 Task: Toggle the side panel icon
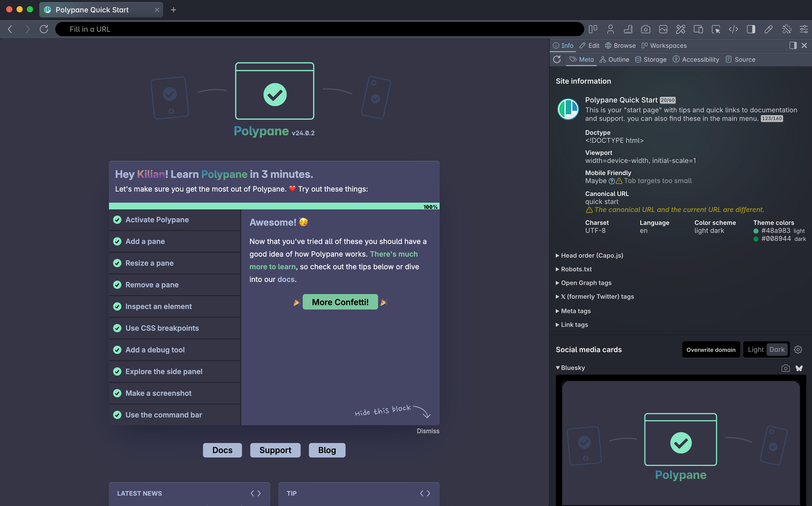point(752,29)
